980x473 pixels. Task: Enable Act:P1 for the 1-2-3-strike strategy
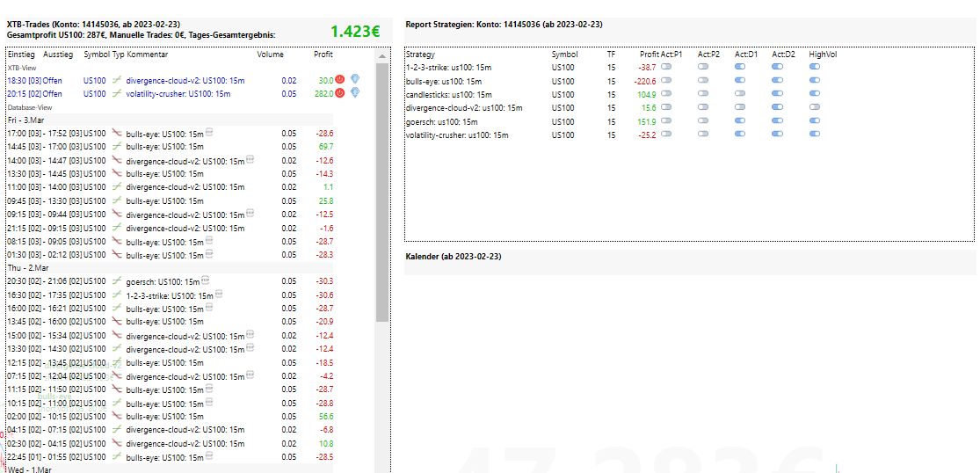point(666,66)
